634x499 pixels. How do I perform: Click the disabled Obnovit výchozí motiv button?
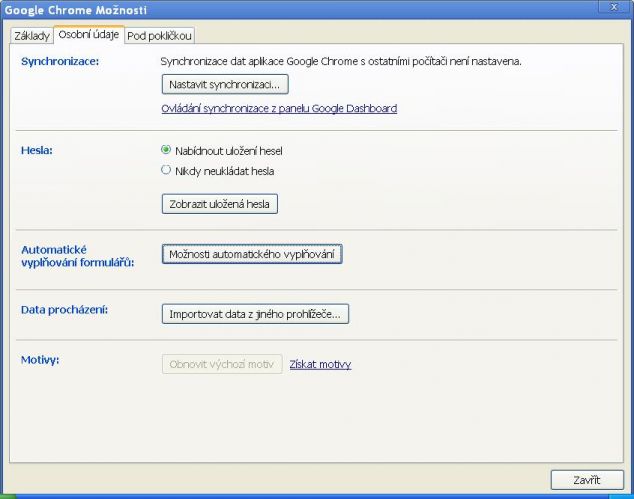tap(222, 364)
